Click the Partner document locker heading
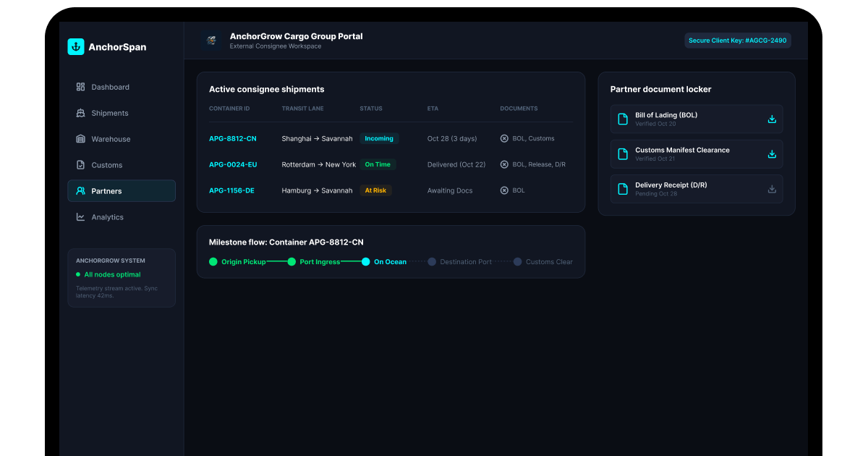This screenshot has height=456, width=868. 661,90
